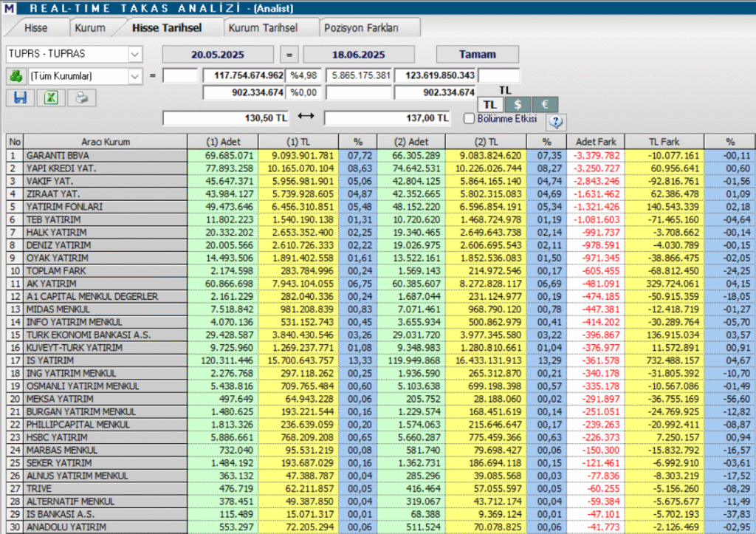Go to the Hisse tab
The height and width of the screenshot is (534, 756).
tap(35, 28)
